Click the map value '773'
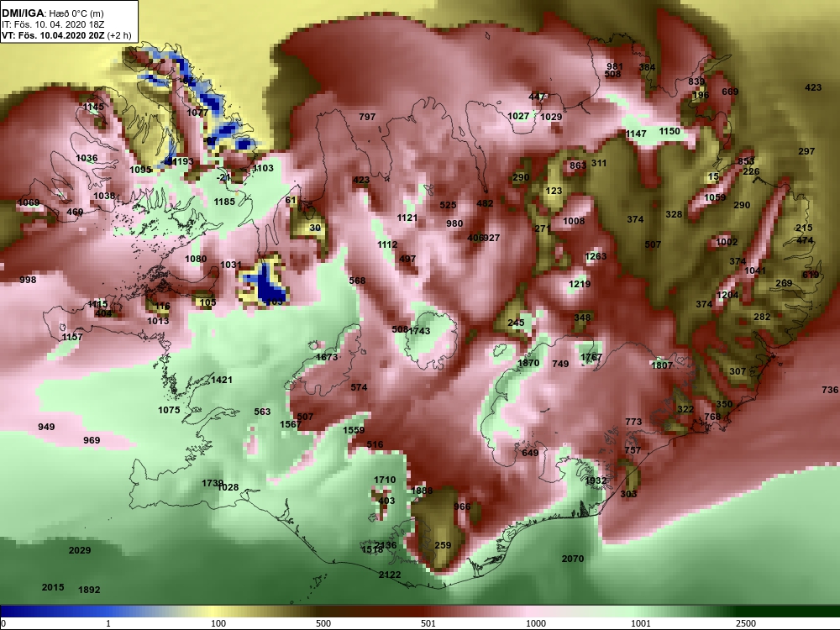Image resolution: width=840 pixels, height=630 pixels. point(633,423)
